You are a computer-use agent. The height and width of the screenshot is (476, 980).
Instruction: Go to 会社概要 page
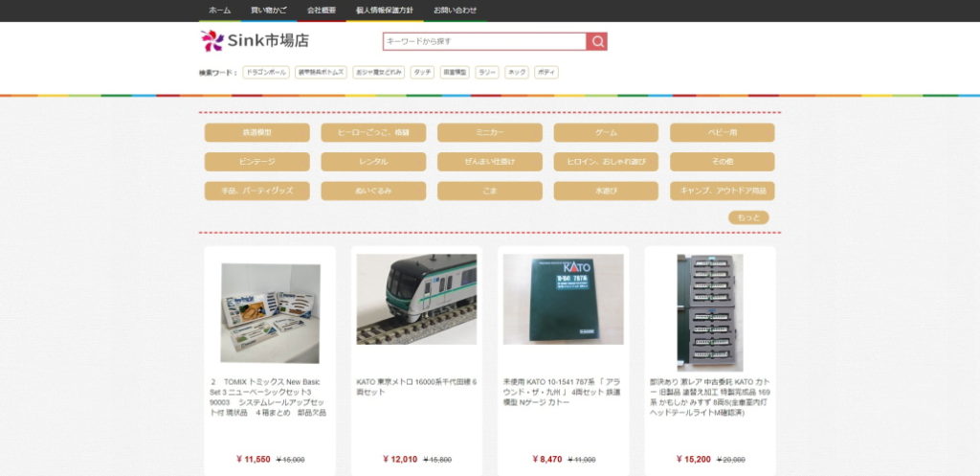point(322,10)
